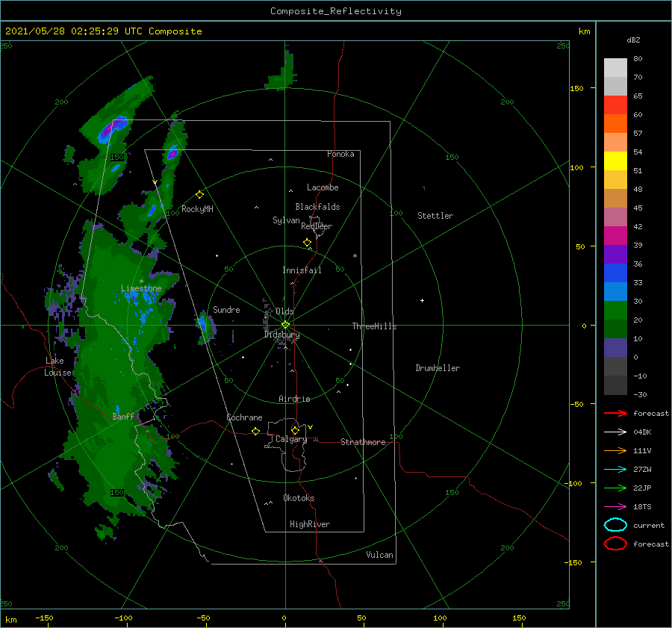This screenshot has width=672, height=628.
Task: Click the 33 dBZ blue swatch
Action: 615,273
